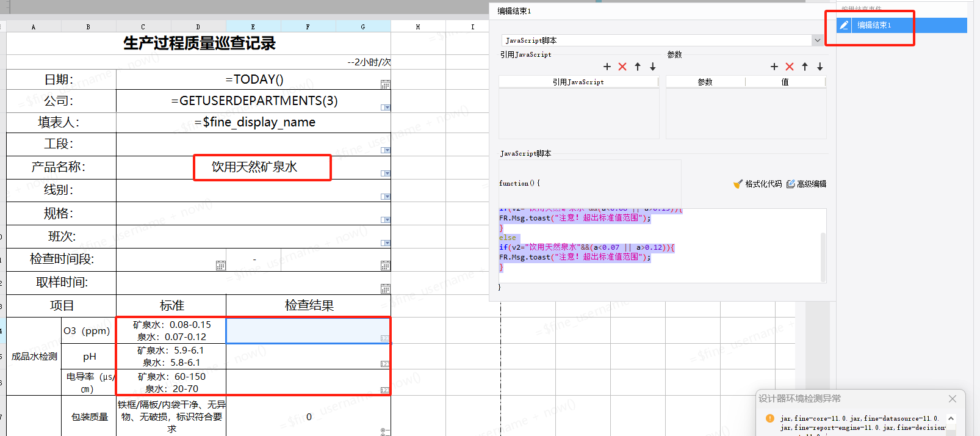Click the number widget icon in O3 result cell
The image size is (980, 436).
pyautogui.click(x=385, y=338)
